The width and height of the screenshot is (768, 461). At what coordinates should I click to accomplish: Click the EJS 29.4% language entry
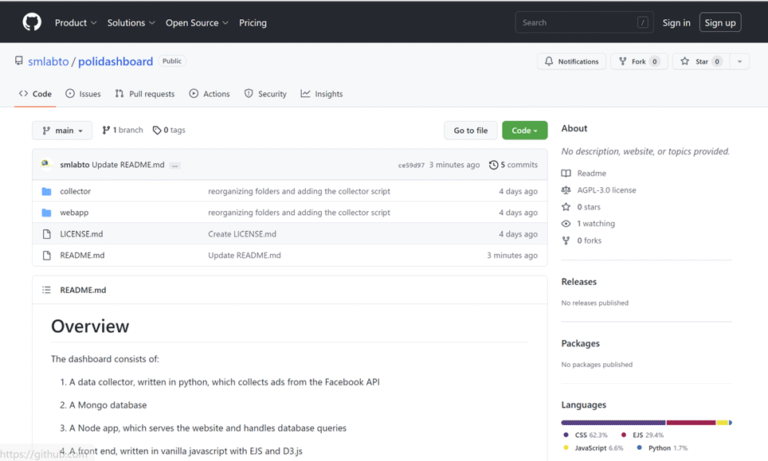pyautogui.click(x=643, y=435)
